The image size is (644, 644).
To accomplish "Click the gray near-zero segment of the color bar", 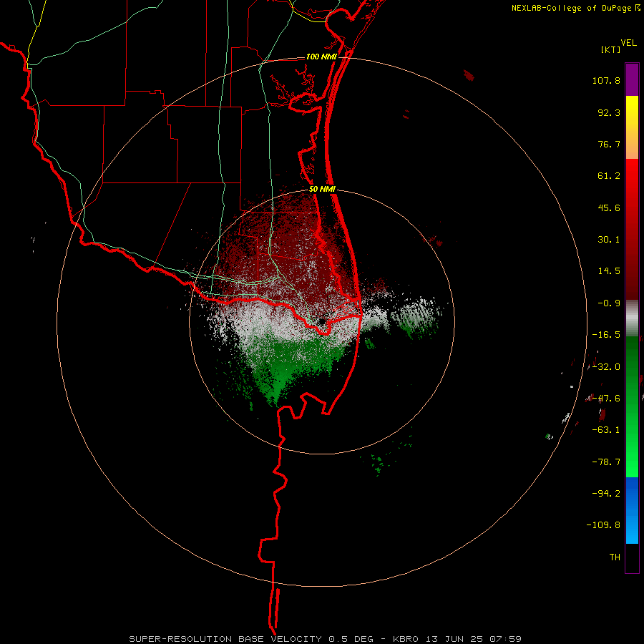I will [632, 318].
